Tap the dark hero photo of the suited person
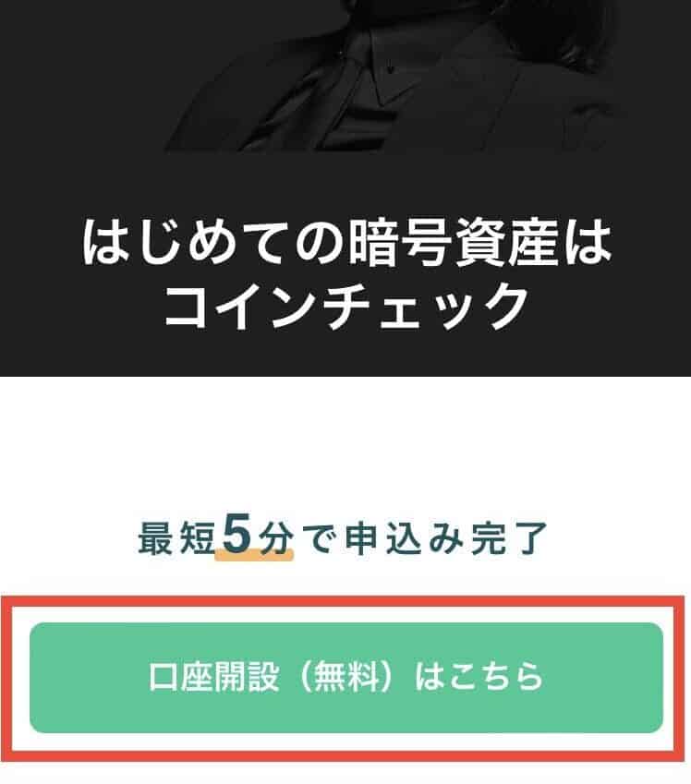 [x=390, y=75]
